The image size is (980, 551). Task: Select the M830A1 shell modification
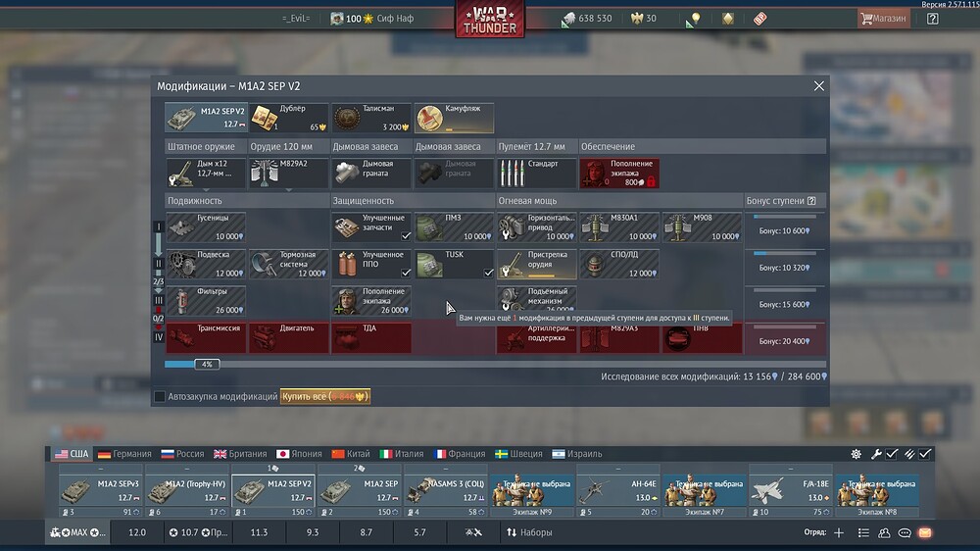(x=618, y=227)
